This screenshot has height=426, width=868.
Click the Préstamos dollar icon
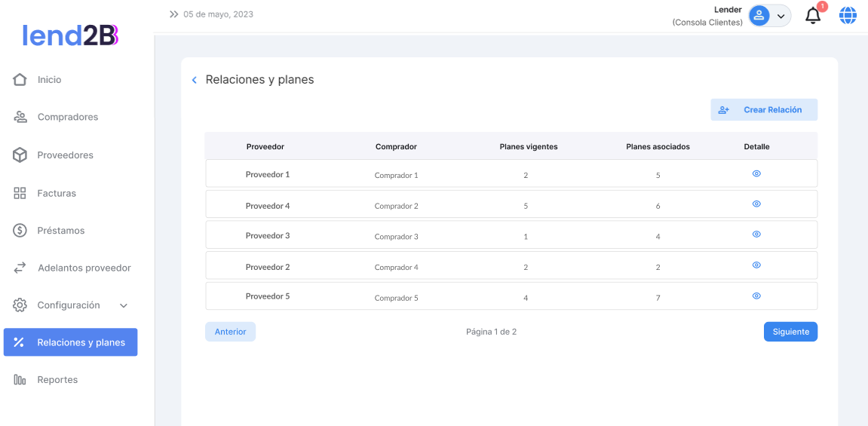pos(20,231)
